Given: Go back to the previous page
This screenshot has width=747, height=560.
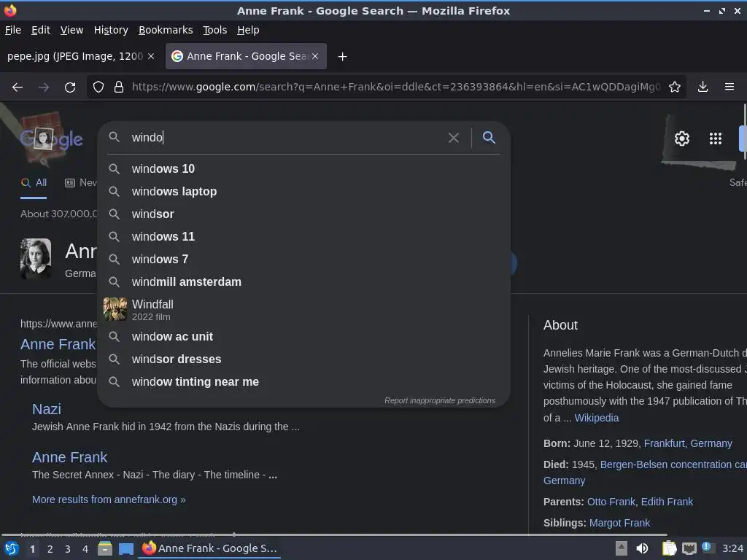Looking at the screenshot, I should (18, 87).
